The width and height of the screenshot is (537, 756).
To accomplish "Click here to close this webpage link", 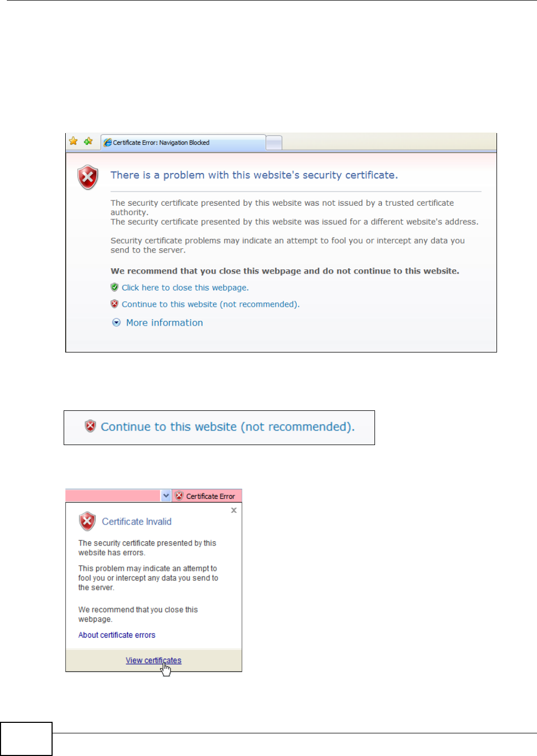I will point(185,288).
